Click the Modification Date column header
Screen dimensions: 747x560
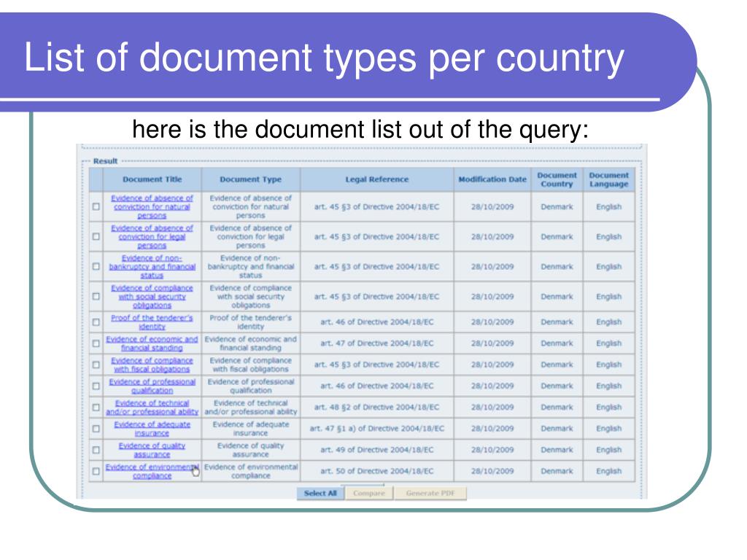(x=492, y=179)
